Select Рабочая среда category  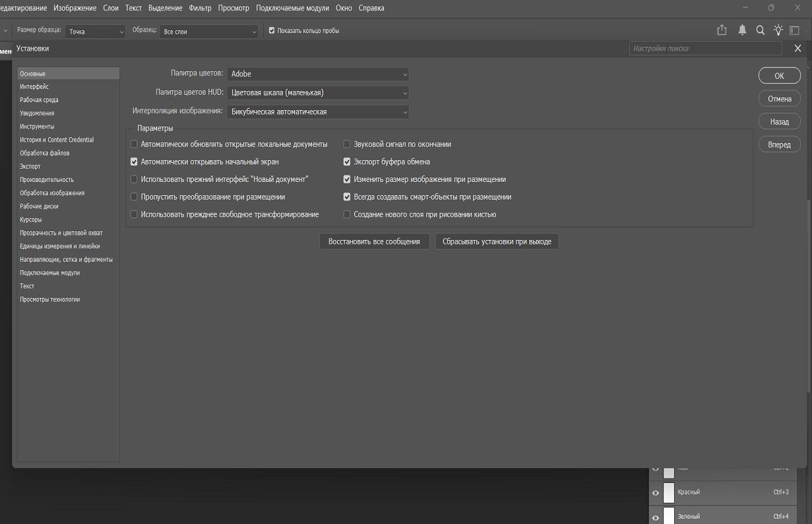39,100
